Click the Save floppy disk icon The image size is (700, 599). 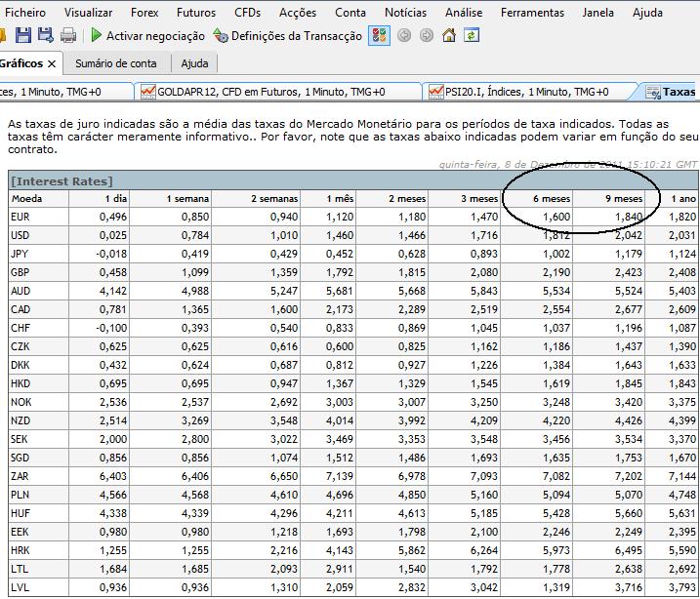pos(23,35)
